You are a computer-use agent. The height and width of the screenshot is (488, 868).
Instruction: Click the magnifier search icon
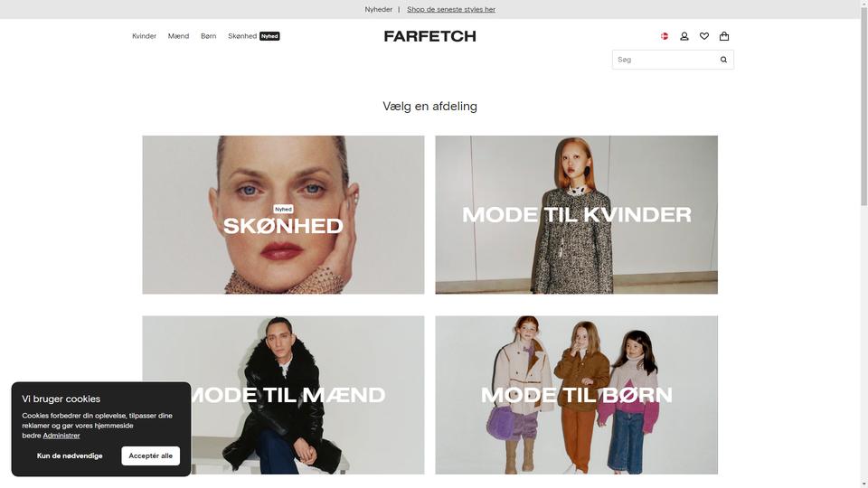click(x=723, y=60)
